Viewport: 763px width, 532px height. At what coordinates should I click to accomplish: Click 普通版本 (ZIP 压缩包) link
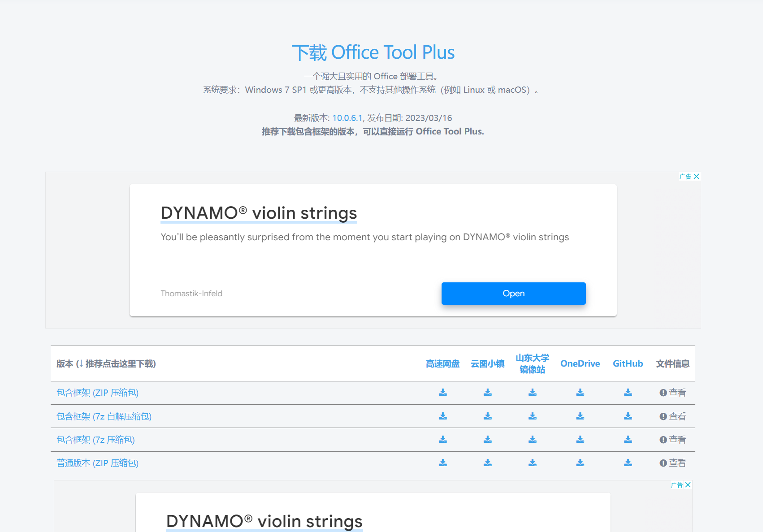coord(97,463)
